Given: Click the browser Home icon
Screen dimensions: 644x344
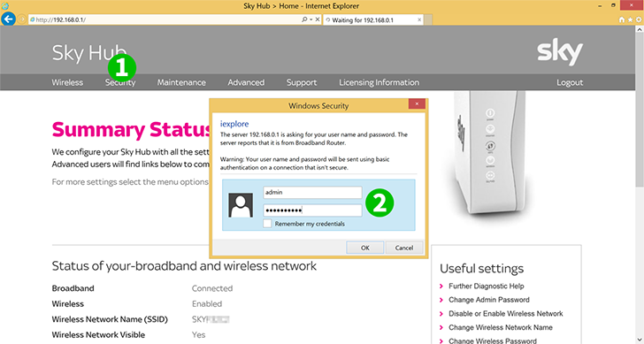Looking at the screenshot, I should point(622,19).
